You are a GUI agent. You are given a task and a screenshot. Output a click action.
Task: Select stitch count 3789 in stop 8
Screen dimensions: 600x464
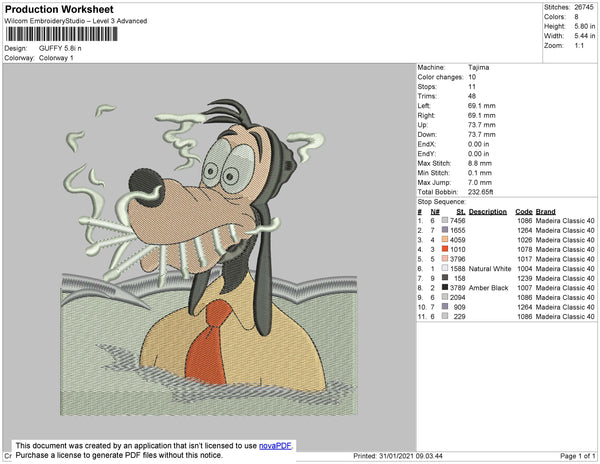tap(458, 288)
